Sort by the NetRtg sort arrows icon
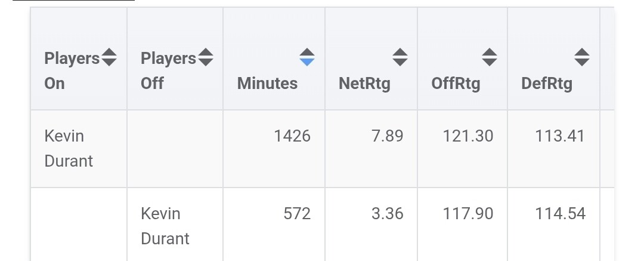The width and height of the screenshot is (644, 261). tap(400, 57)
